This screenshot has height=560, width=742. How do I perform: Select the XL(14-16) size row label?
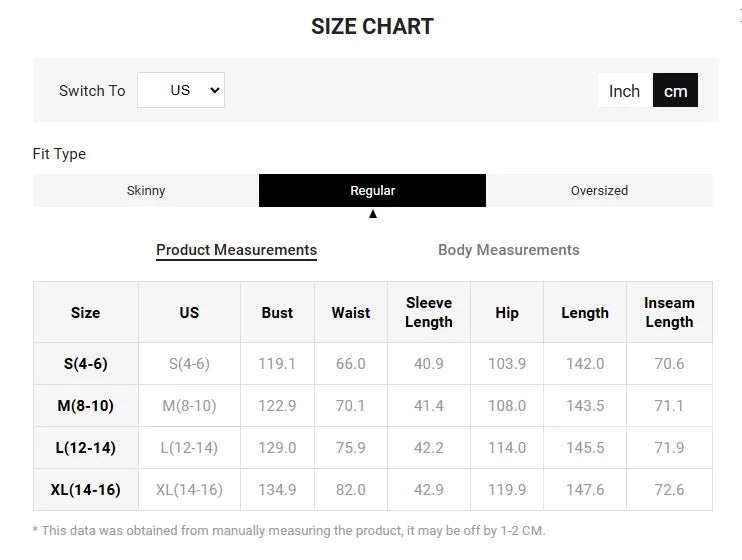click(86, 490)
